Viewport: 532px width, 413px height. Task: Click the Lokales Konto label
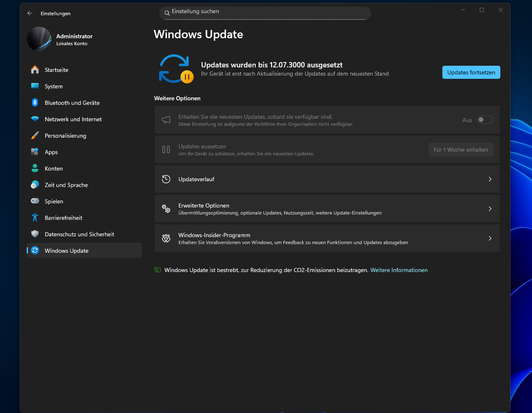coord(72,44)
